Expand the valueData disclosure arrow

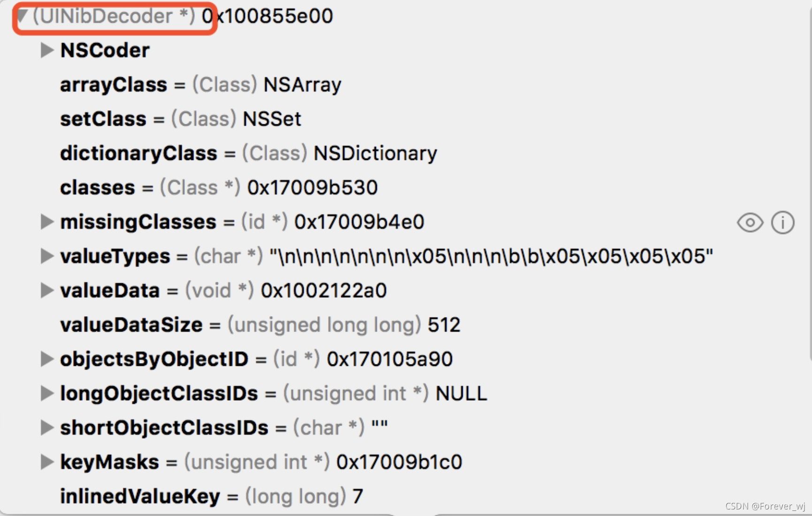tap(46, 290)
